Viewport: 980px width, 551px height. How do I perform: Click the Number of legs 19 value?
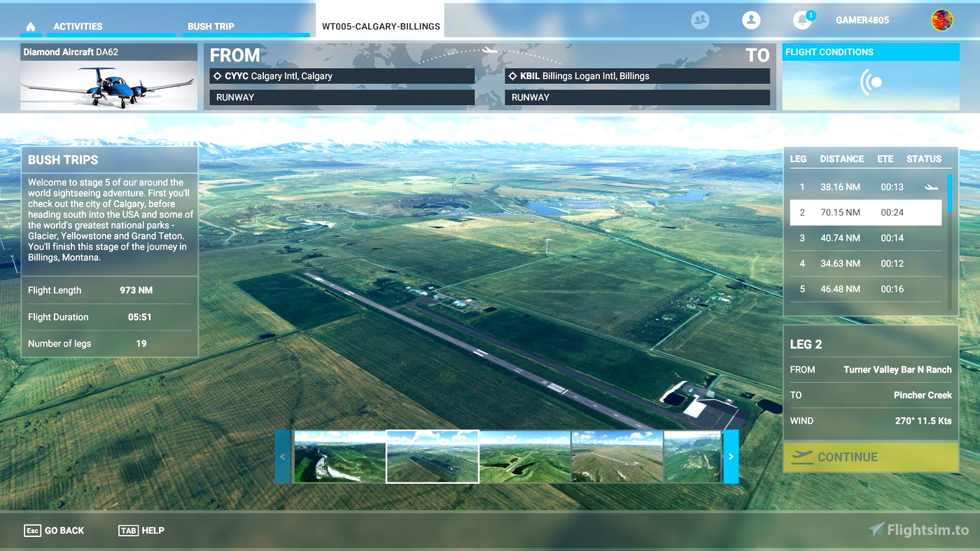tap(141, 344)
